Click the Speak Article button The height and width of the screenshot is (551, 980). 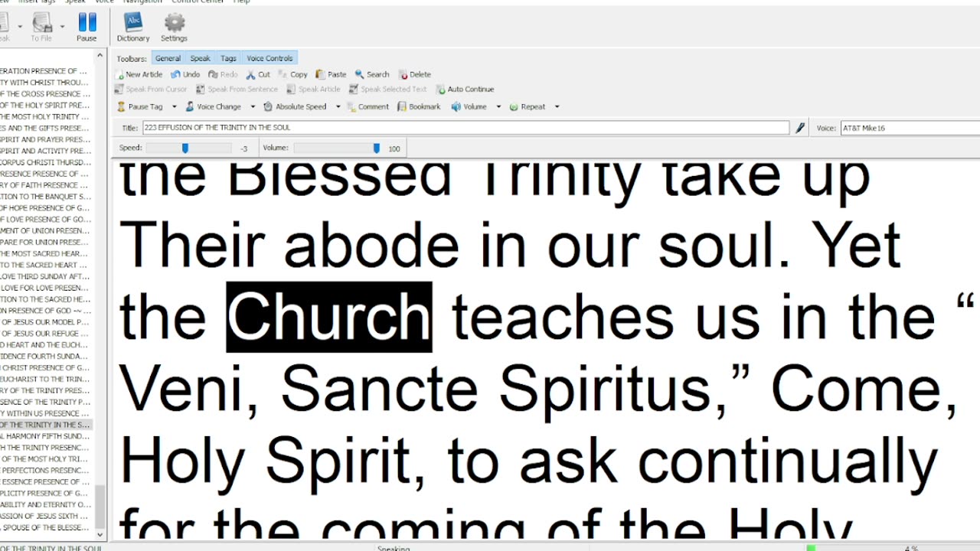tap(314, 89)
